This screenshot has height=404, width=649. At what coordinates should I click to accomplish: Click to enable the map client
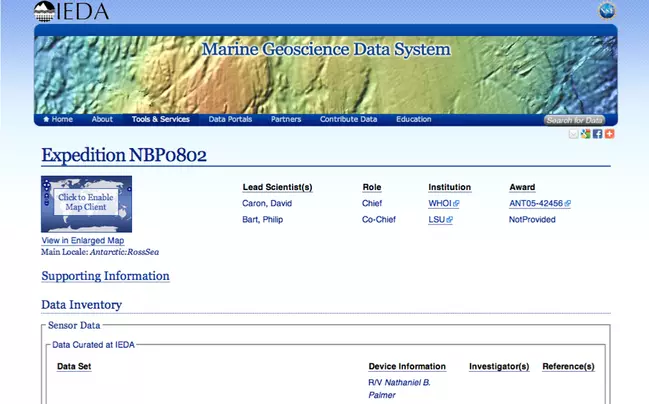click(x=86, y=204)
